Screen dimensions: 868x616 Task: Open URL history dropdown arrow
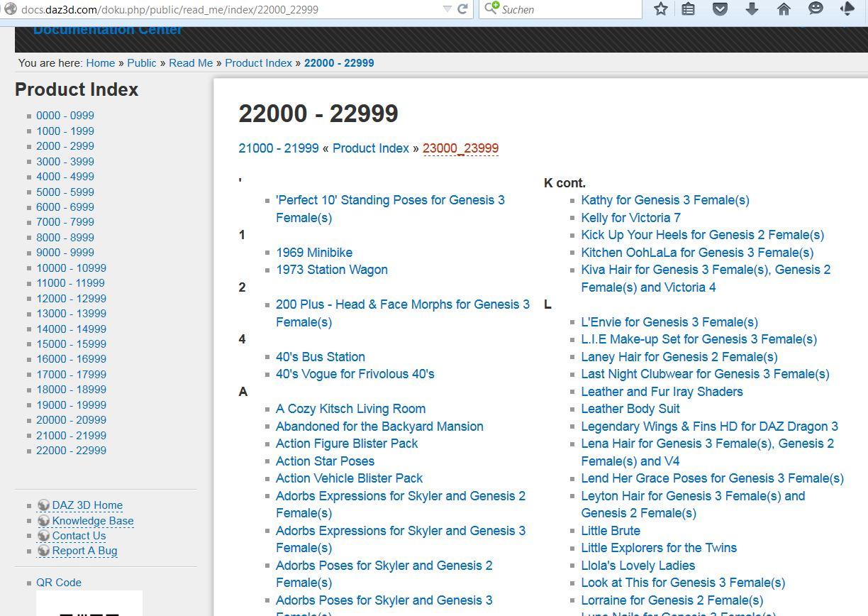[447, 9]
